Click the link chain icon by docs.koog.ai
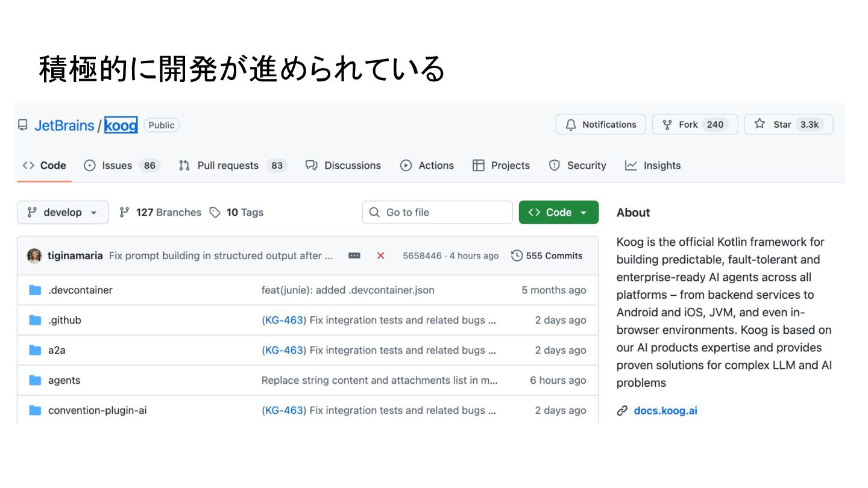 pos(622,410)
